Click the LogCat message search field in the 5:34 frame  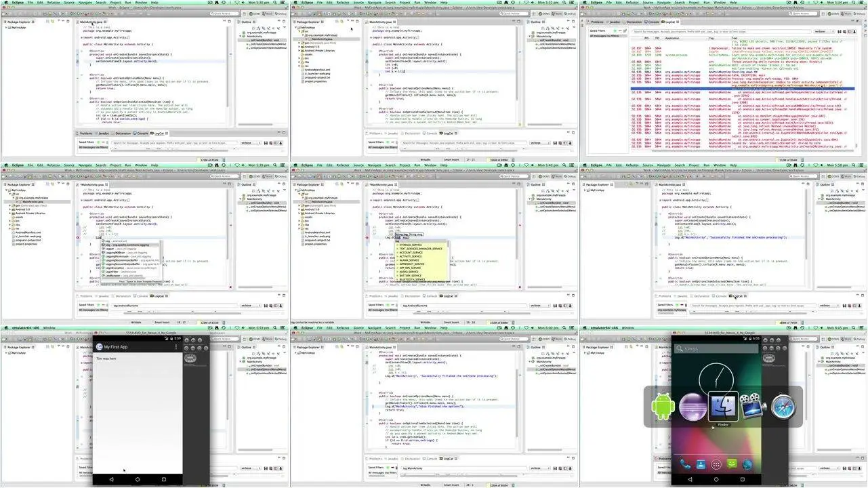(722, 32)
